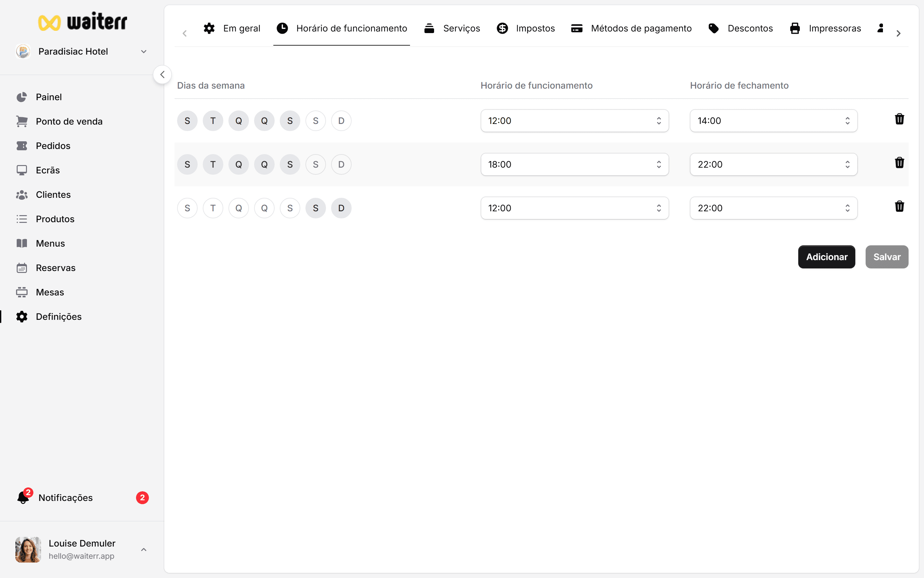Click the Paradisiac Hotel logo avatar
The image size is (924, 578).
coord(23,51)
